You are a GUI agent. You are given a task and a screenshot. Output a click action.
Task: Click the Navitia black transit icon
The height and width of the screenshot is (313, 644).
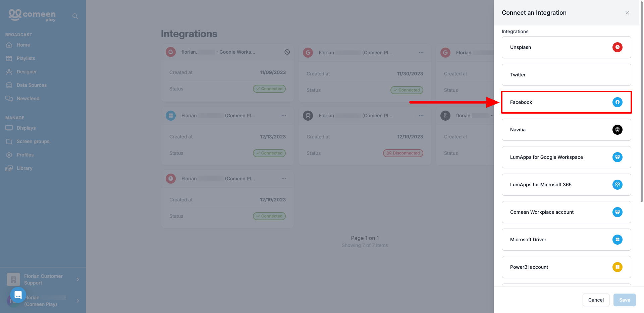pos(617,130)
